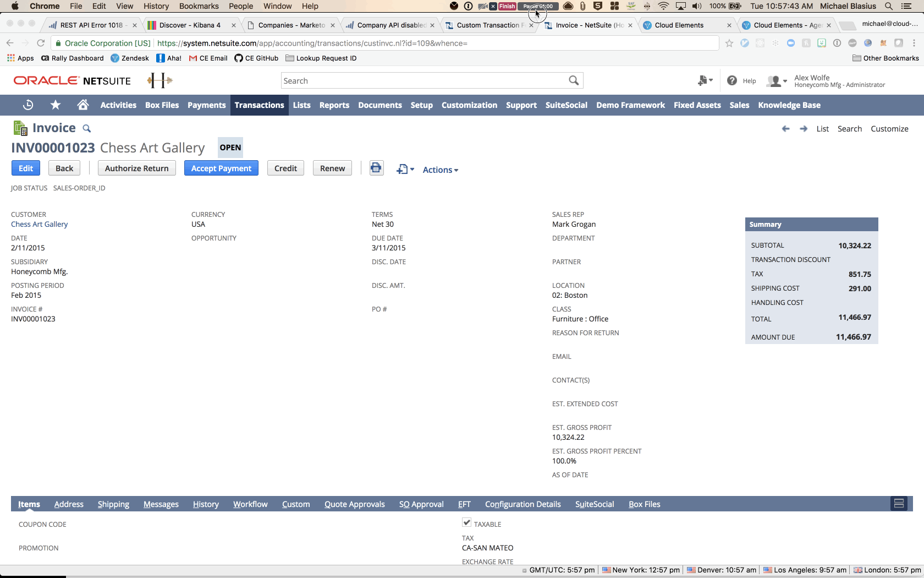Click the Chrome address bar URL

click(x=312, y=43)
